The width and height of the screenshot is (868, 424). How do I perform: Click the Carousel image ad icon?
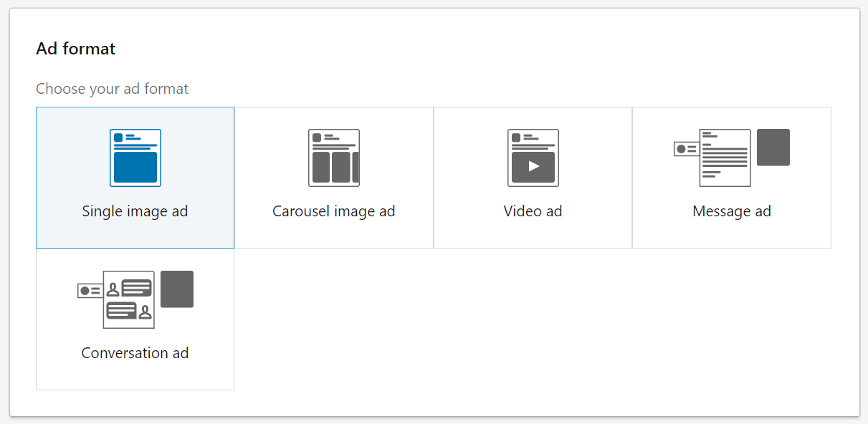point(333,158)
